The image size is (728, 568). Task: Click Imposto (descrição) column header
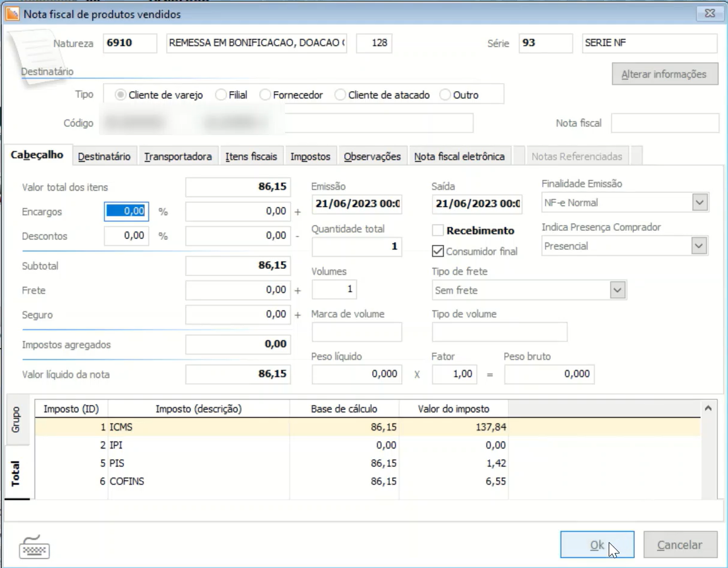click(x=199, y=409)
